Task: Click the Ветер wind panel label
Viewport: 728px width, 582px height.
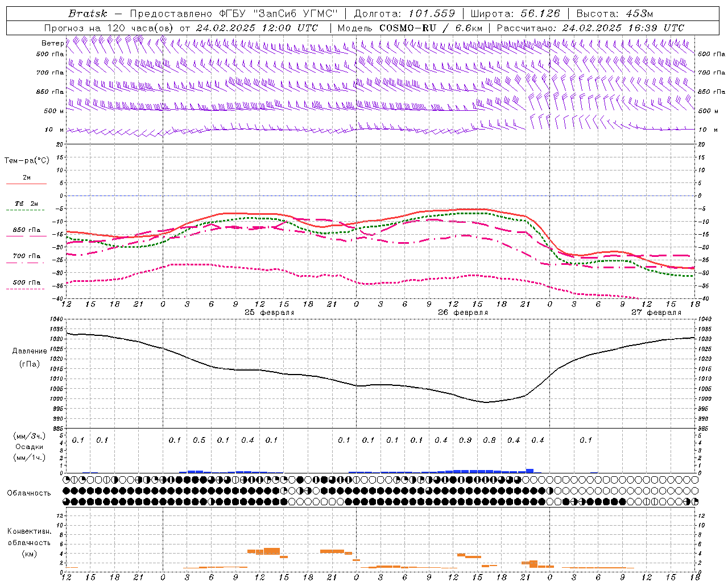Action: [x=52, y=43]
